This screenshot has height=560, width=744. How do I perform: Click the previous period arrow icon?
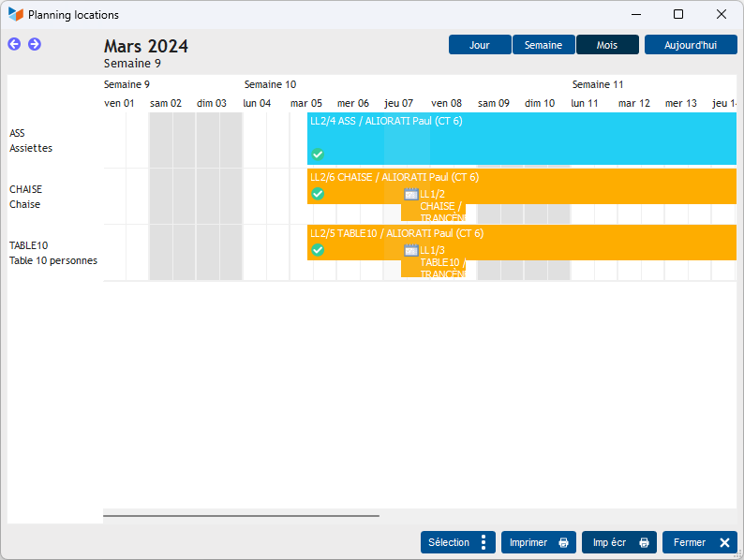[x=14, y=44]
